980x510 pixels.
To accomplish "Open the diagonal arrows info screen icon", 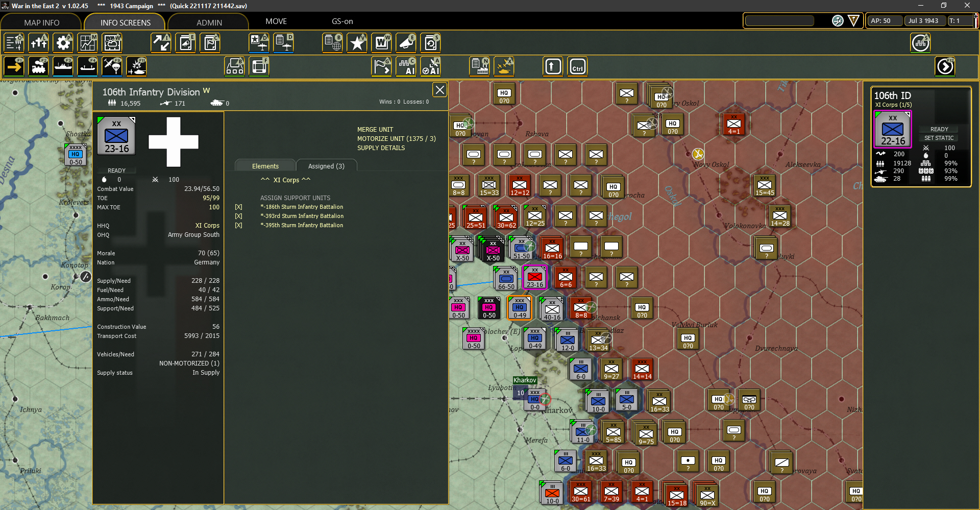I will click(x=161, y=43).
